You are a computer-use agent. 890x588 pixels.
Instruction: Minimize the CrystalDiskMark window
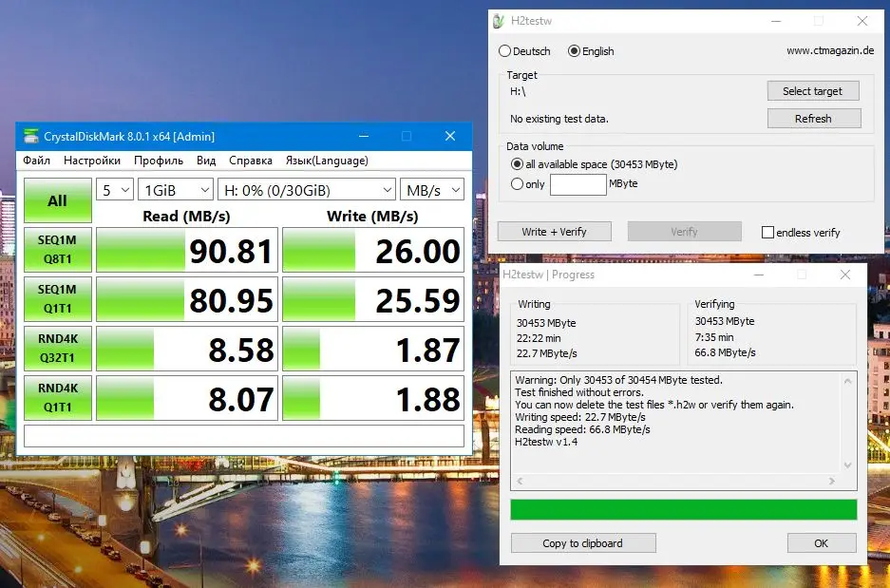(x=363, y=136)
